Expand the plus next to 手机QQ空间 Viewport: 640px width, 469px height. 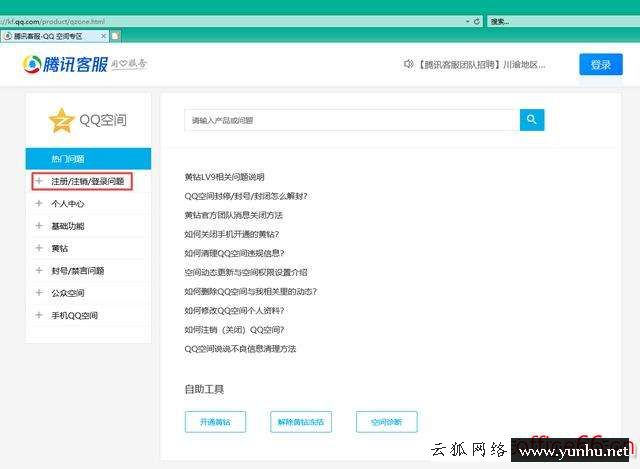point(39,315)
